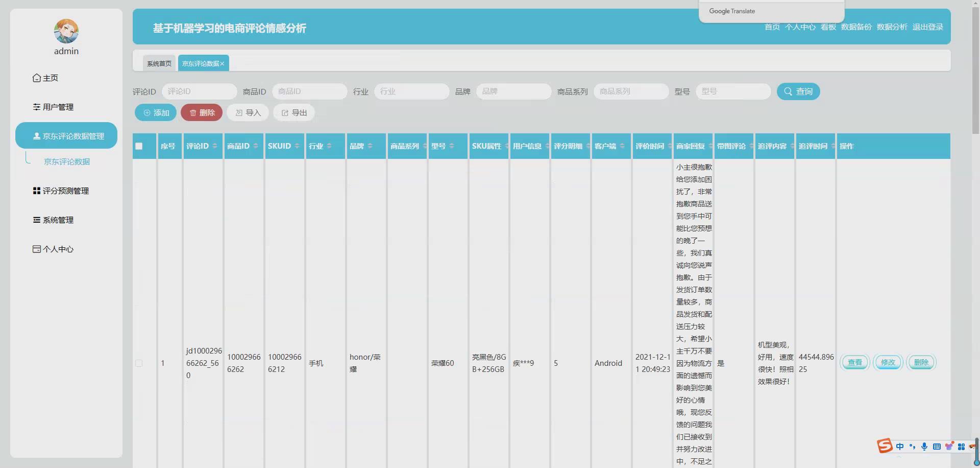Viewport: 980px width, 468px height.
Task: Focus the 品牌 search field
Action: 514,91
